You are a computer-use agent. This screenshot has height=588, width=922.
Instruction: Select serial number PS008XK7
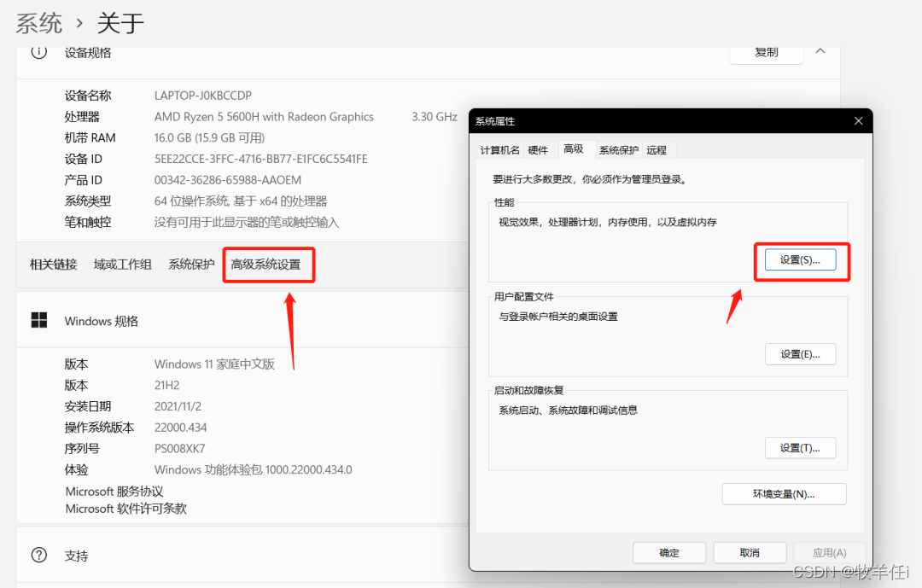179,449
